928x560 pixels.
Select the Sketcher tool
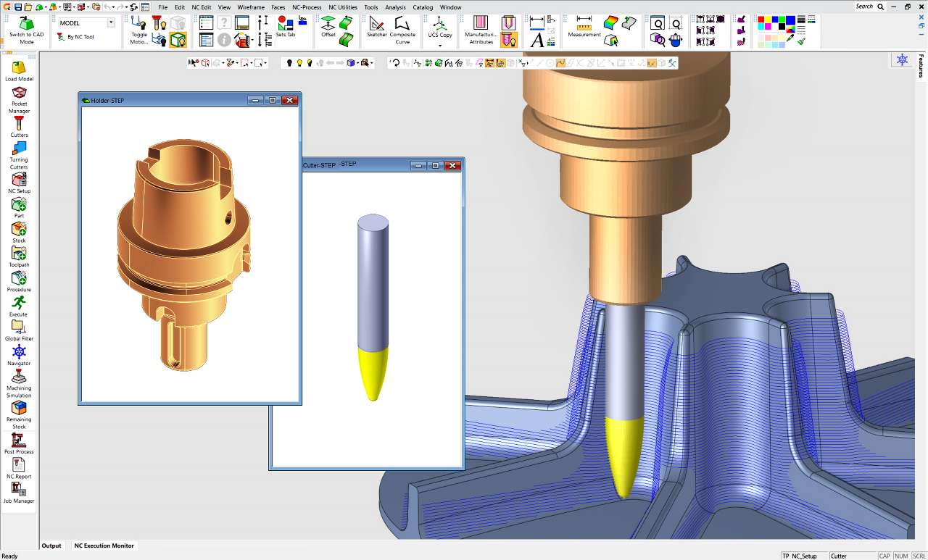click(376, 27)
